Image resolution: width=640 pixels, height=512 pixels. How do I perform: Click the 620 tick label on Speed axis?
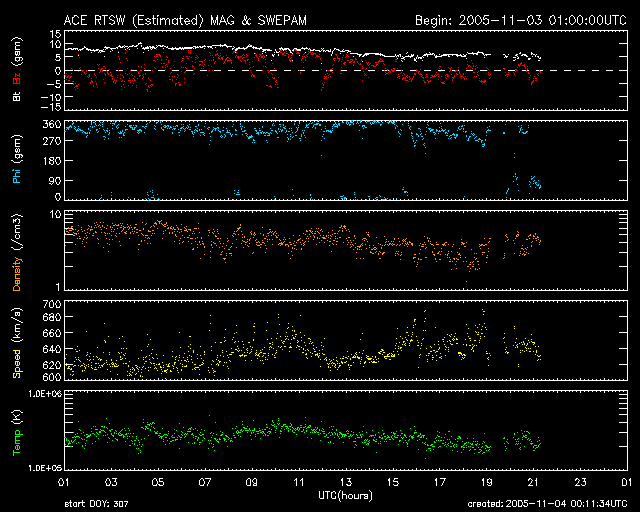click(52, 365)
